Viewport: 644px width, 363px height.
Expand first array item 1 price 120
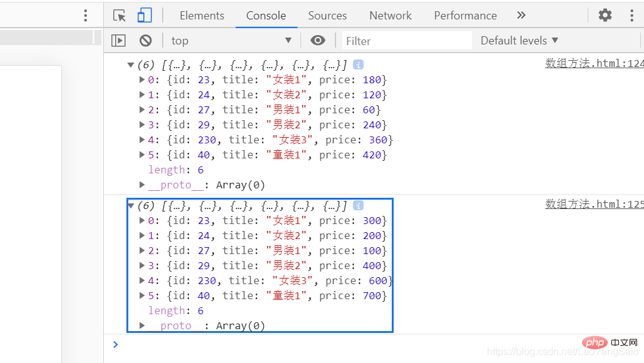click(141, 95)
